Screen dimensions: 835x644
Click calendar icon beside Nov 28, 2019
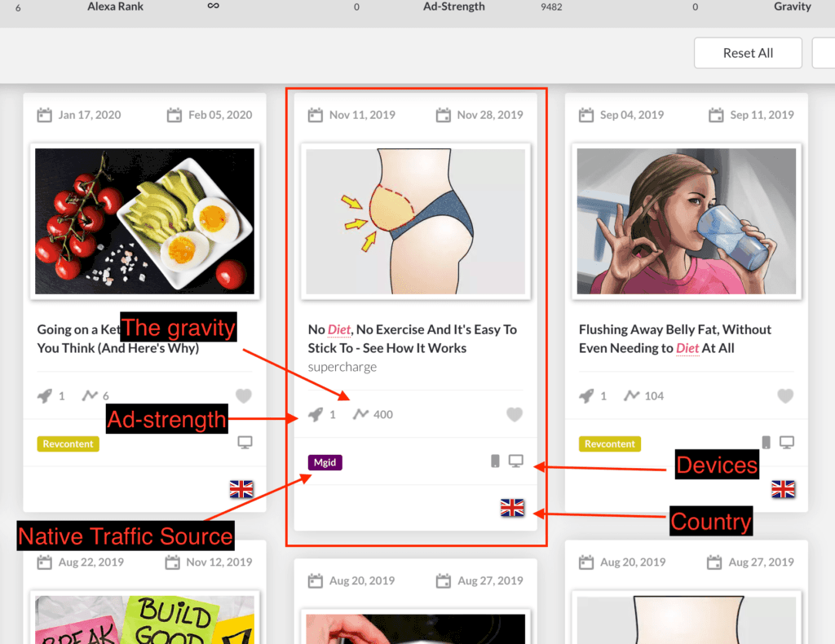coord(443,115)
